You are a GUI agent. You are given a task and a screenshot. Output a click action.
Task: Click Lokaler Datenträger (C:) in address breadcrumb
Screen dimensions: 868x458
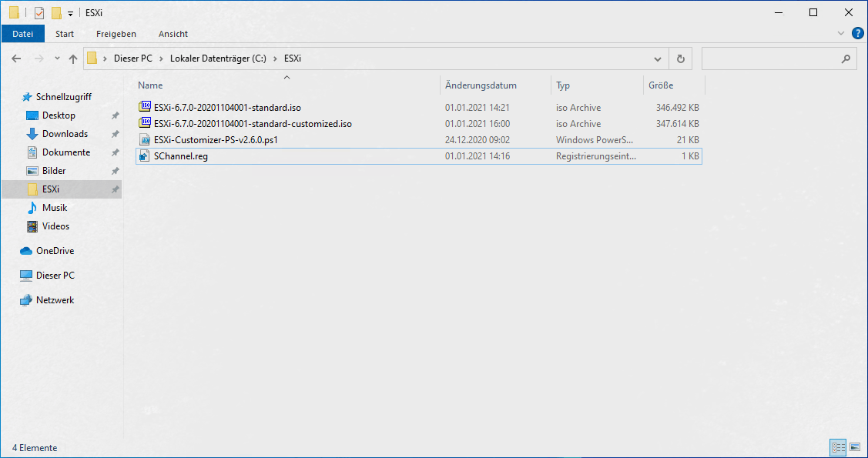pos(218,59)
